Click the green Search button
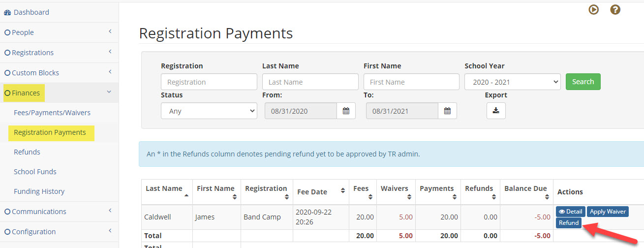644x248 pixels. (x=583, y=82)
